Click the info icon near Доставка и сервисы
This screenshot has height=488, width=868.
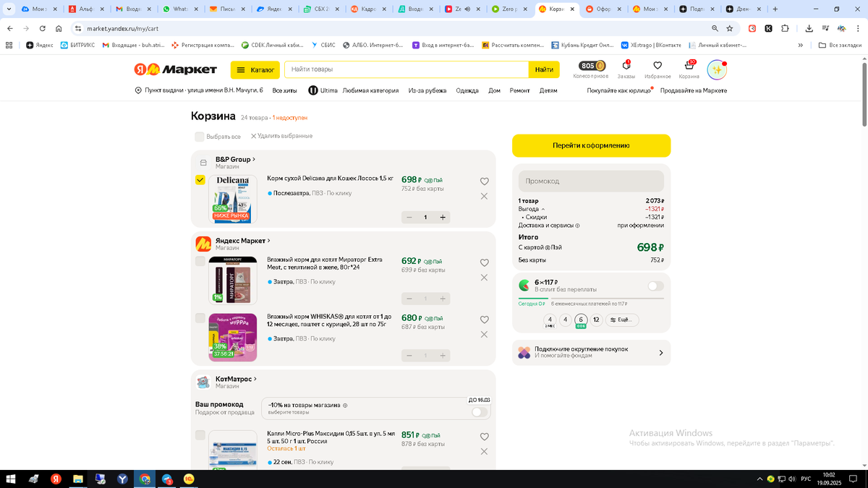(577, 226)
